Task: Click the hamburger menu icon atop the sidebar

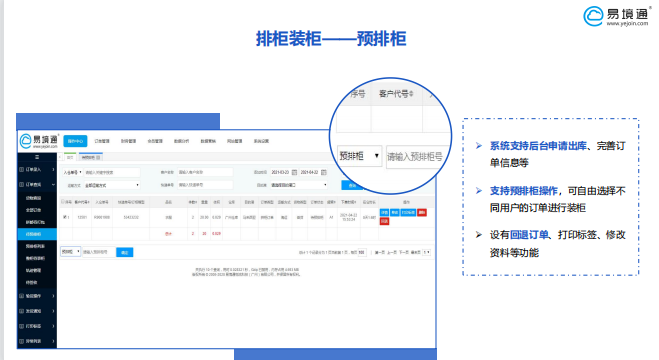Action: coord(37,157)
